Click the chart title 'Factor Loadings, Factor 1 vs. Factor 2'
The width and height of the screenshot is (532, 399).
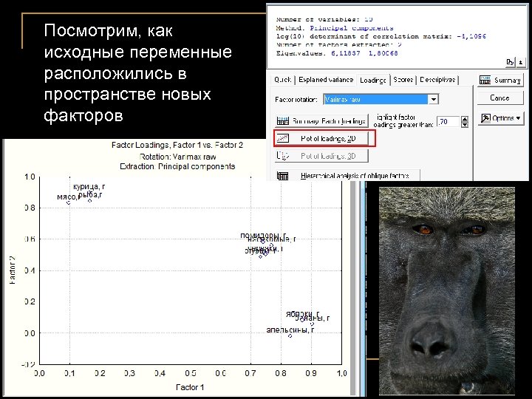[x=177, y=145]
